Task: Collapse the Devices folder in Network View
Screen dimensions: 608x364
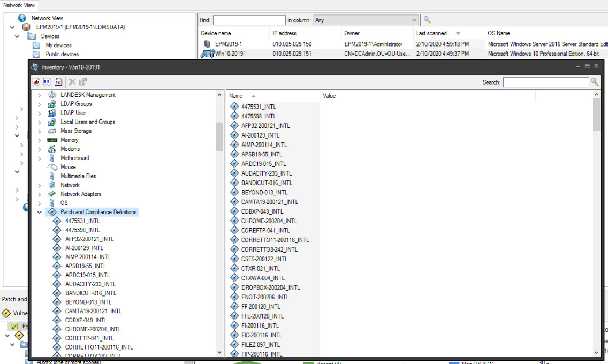Action: point(17,36)
